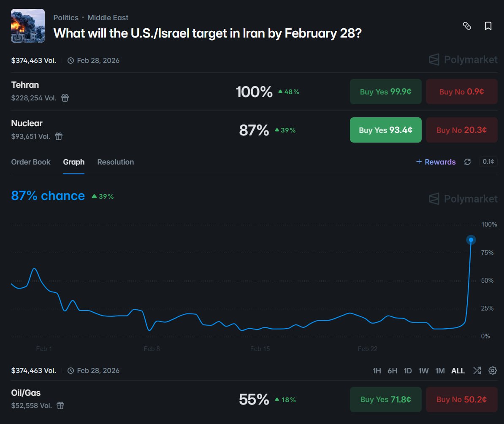The image size is (504, 424).
Task: Copy the market share link
Action: coord(468,26)
